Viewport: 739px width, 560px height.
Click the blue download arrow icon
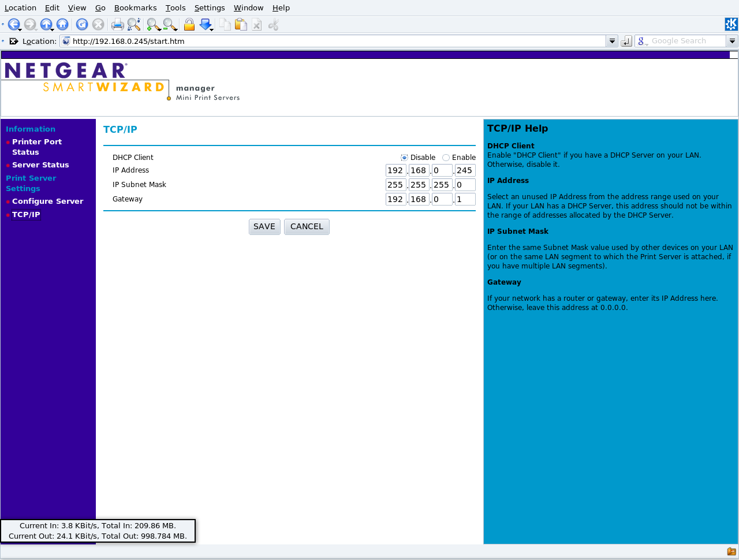click(206, 24)
